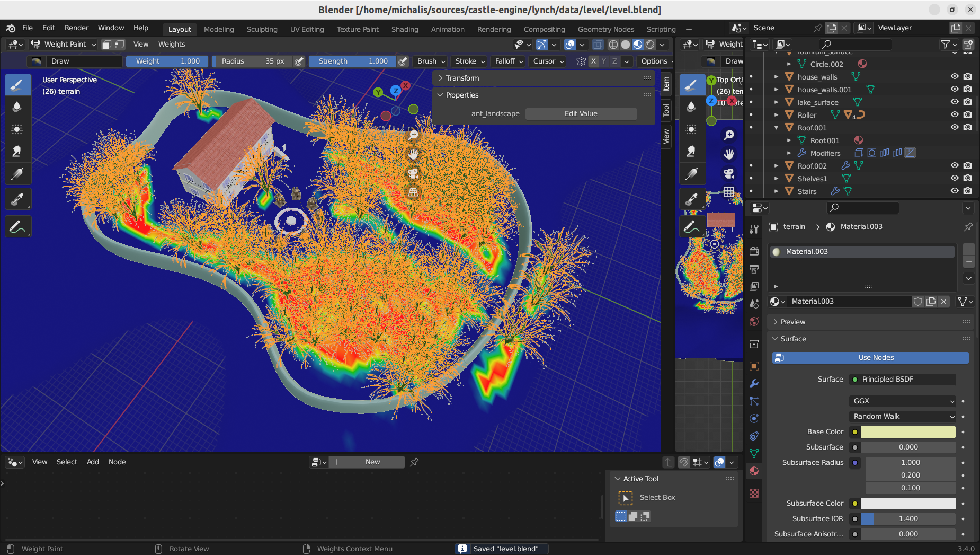Select the Smear tool in left toolbar
Screen dimensions: 980x555
click(x=17, y=152)
